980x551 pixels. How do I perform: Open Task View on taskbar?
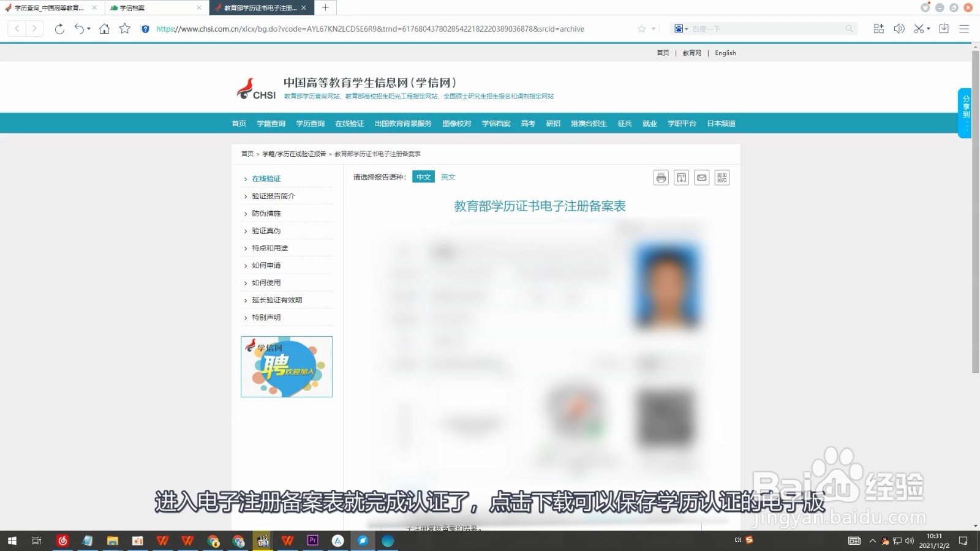[x=37, y=541]
